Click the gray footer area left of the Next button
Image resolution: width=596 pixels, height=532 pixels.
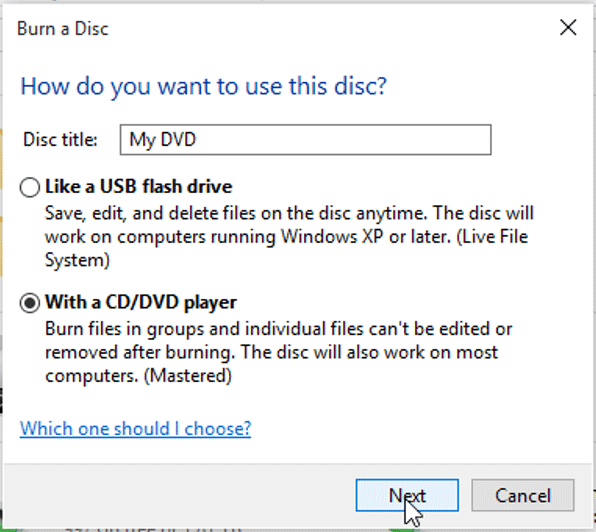179,495
